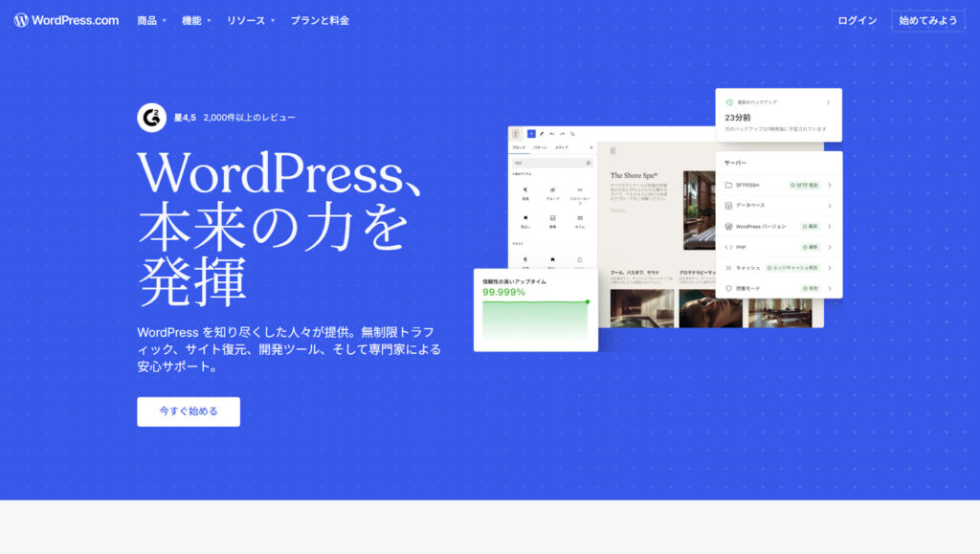Click the green uptime graph endpoint
The image size is (980, 554).
pyautogui.click(x=587, y=301)
